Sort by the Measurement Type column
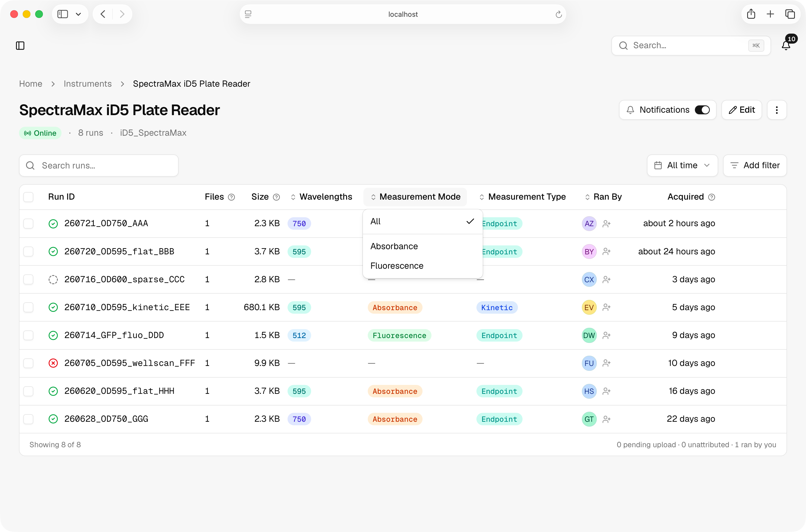 [x=522, y=197]
